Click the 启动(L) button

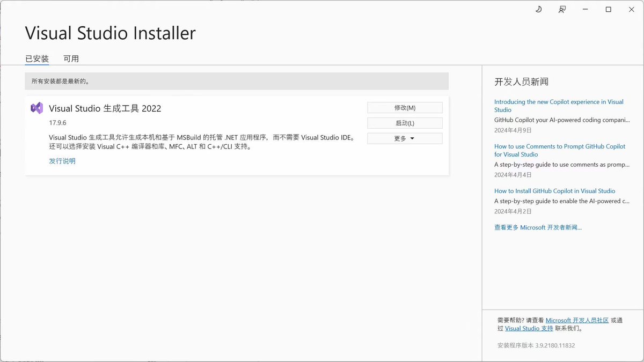tap(405, 123)
